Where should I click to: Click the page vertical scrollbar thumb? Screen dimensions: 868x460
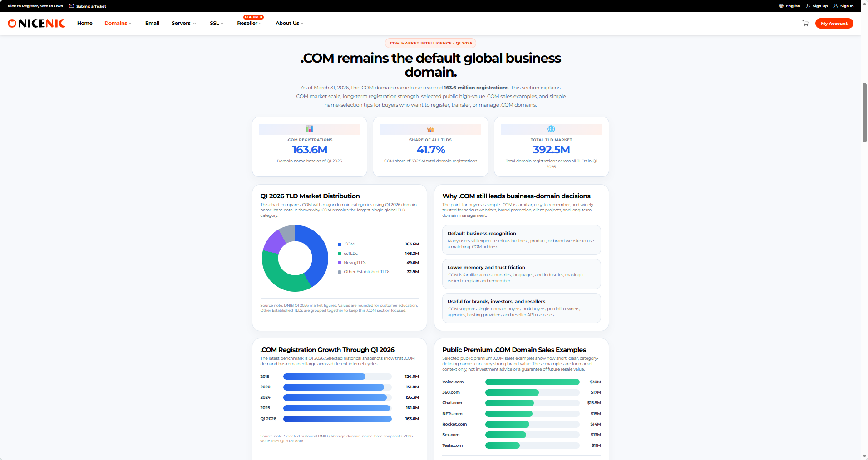tap(864, 113)
